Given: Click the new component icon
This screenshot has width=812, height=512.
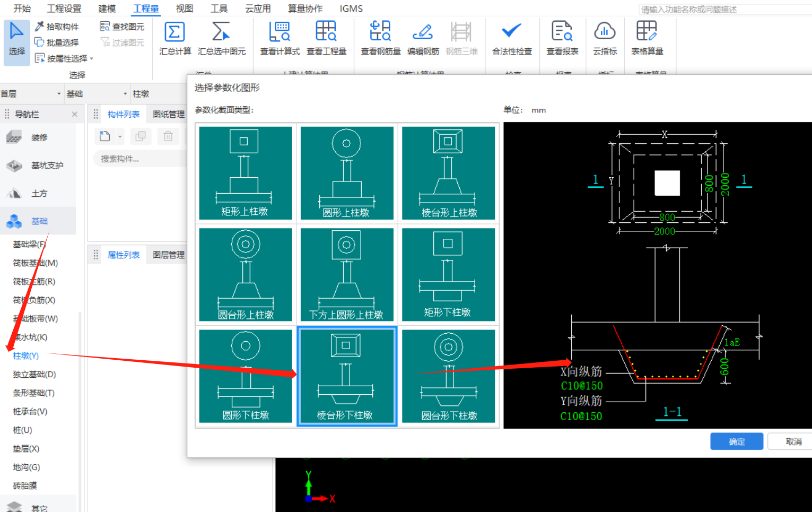Looking at the screenshot, I should (x=105, y=136).
